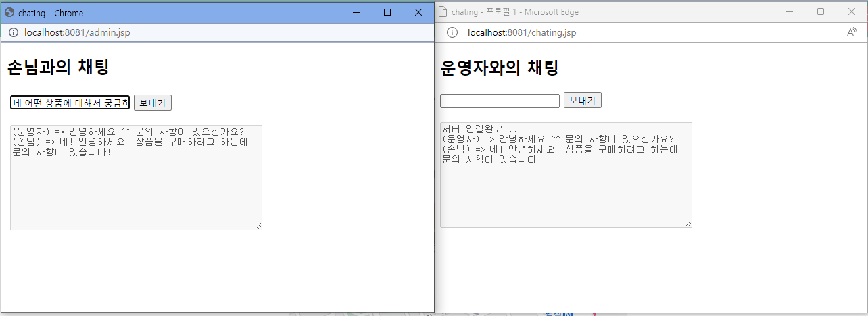Click heading 운영자와의 채팅 in the Edge window
Viewport: 868px width, 316px height.
(x=500, y=68)
